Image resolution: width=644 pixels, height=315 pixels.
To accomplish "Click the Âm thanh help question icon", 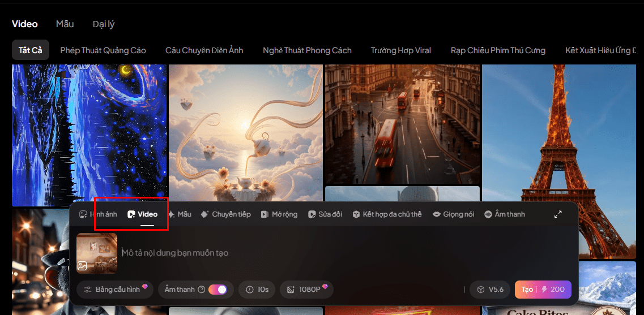I will point(201,290).
